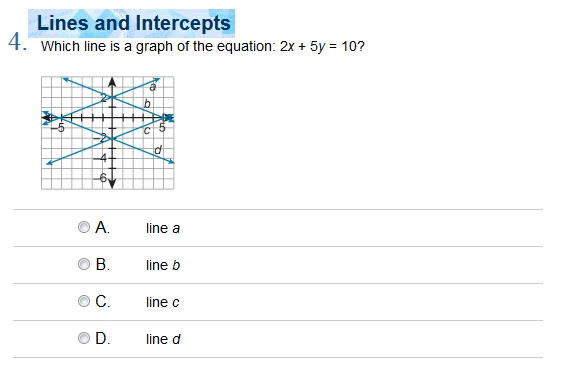
Task: Click the question number 4
Action: pyautogui.click(x=17, y=42)
